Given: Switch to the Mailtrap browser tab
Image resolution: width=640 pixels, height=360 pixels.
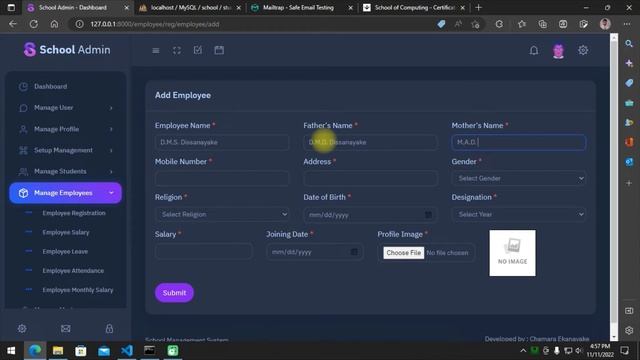Looking at the screenshot, I should click(301, 7).
